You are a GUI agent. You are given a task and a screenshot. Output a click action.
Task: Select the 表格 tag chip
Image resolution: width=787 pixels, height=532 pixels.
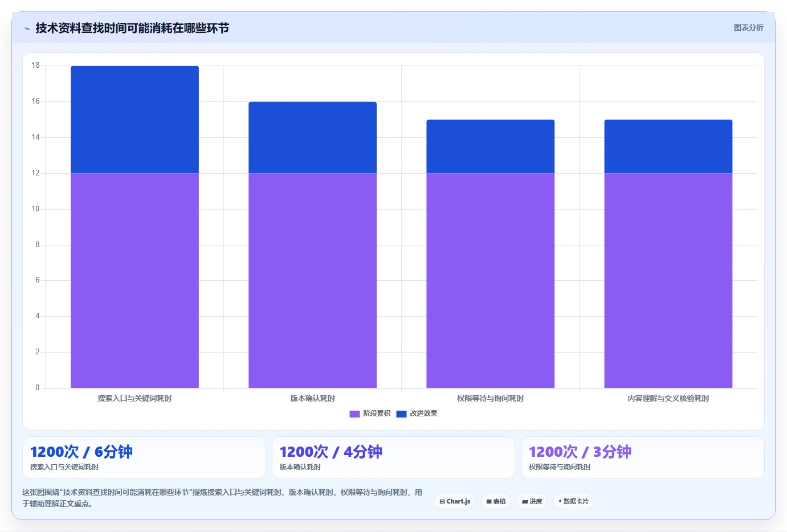pos(496,501)
